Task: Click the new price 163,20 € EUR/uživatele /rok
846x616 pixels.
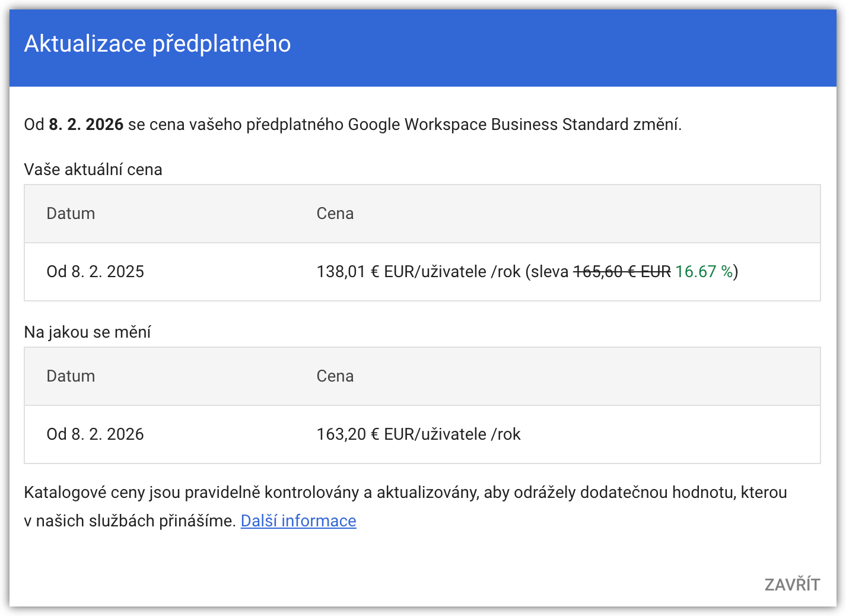Action: tap(418, 434)
